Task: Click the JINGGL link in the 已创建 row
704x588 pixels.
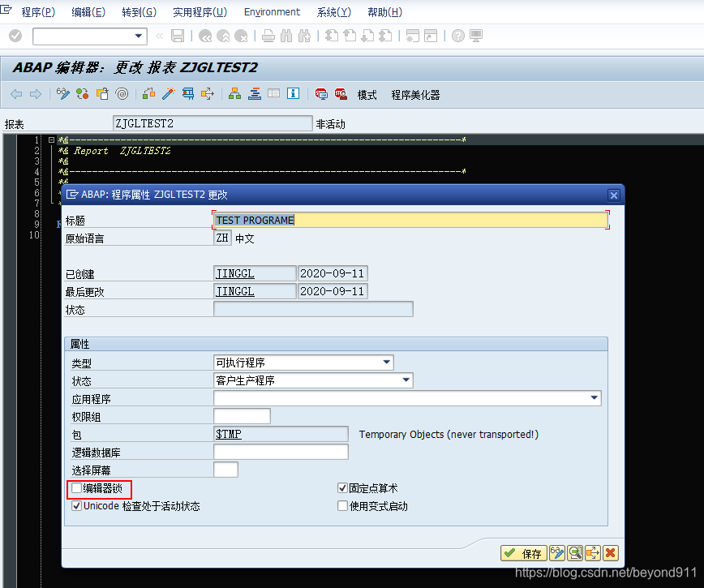Action: pyautogui.click(x=235, y=273)
